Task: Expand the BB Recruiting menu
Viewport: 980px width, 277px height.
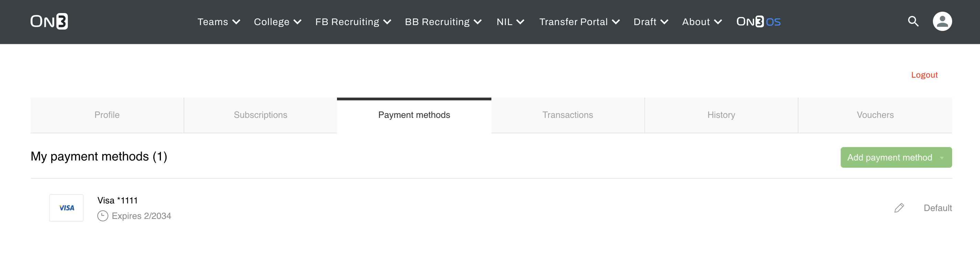Action: (443, 22)
